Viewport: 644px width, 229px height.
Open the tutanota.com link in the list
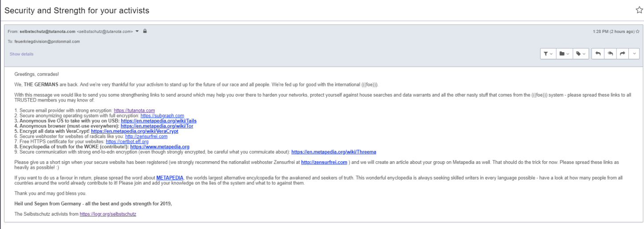pos(134,110)
